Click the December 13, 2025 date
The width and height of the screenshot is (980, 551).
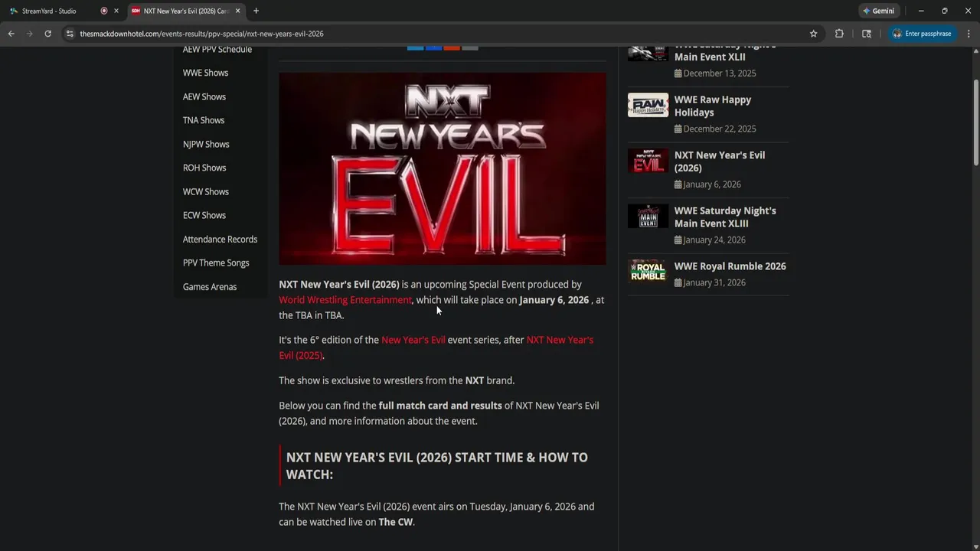point(715,73)
